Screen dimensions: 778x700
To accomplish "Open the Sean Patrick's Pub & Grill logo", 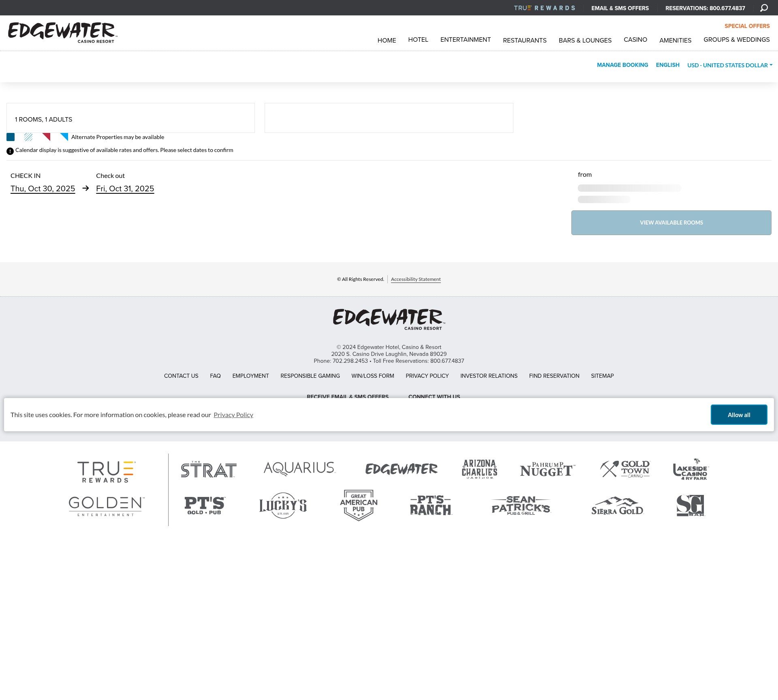I will point(521,505).
